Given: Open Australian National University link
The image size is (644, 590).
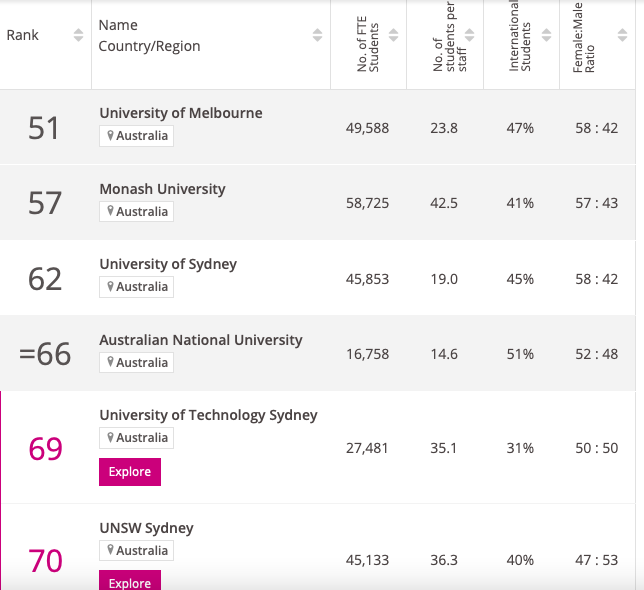Looking at the screenshot, I should click(201, 340).
